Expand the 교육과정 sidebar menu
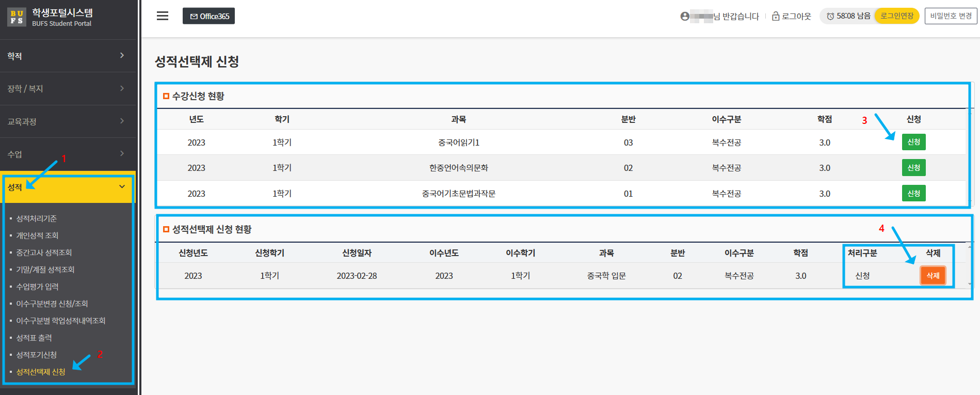 67,121
